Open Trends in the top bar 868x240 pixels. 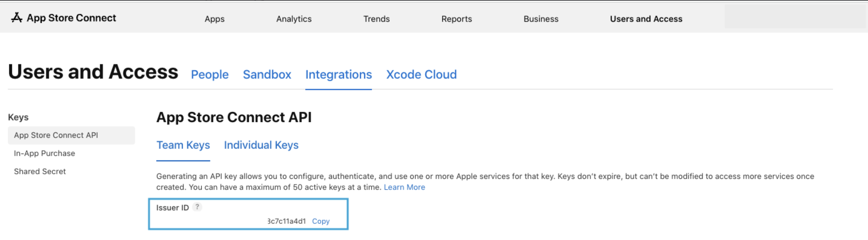376,19
